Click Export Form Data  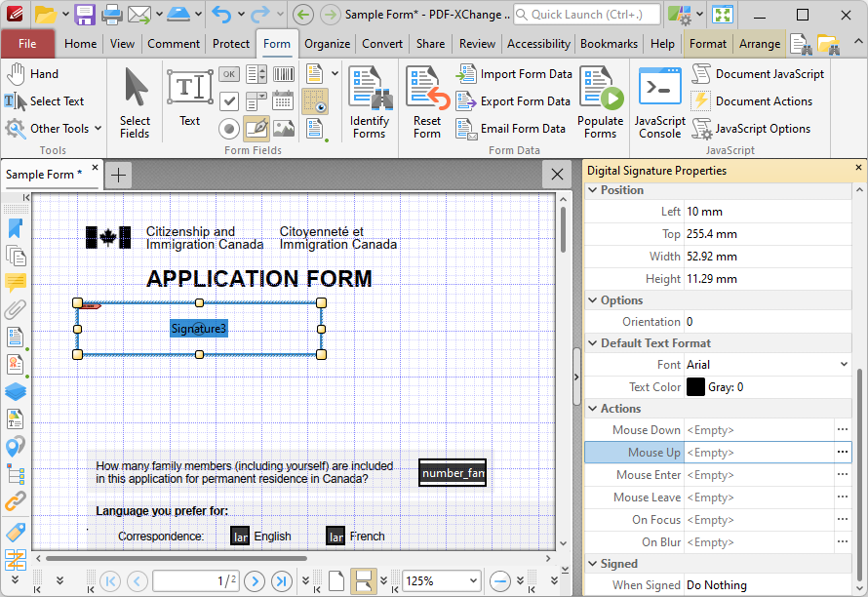tap(513, 101)
